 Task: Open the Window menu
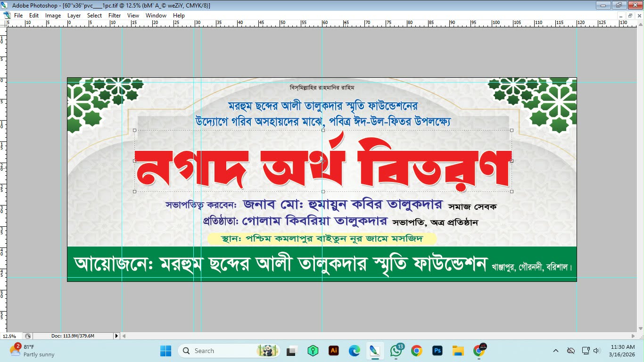point(156,16)
